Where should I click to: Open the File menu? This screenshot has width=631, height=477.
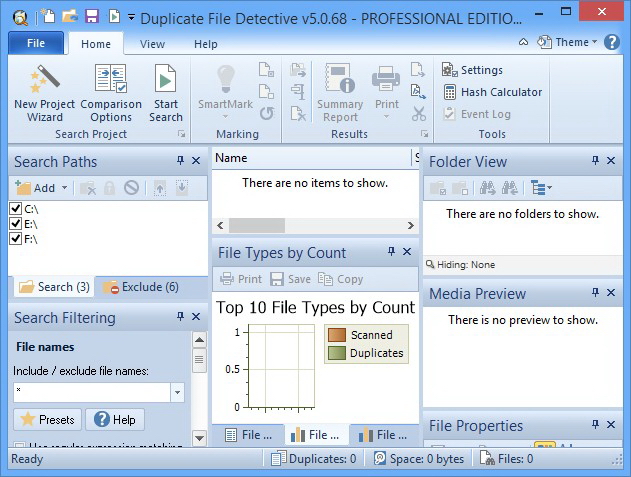pos(36,44)
